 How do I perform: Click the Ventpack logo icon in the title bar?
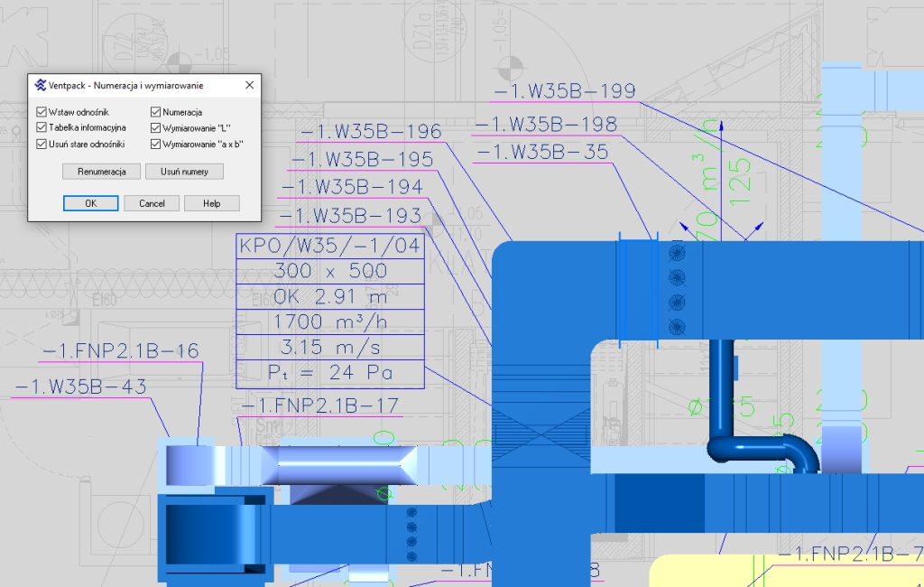(x=40, y=85)
